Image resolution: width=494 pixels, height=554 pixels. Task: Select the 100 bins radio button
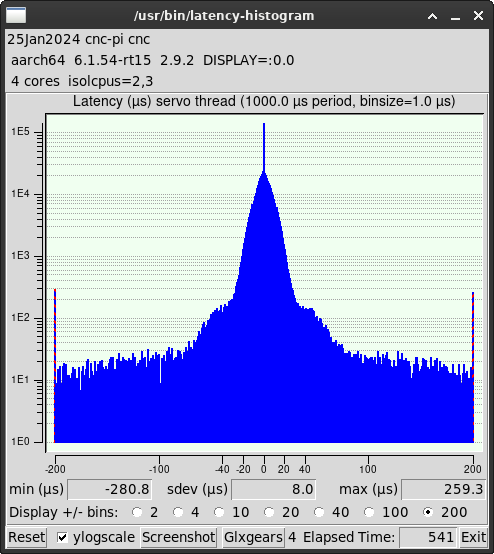369,512
